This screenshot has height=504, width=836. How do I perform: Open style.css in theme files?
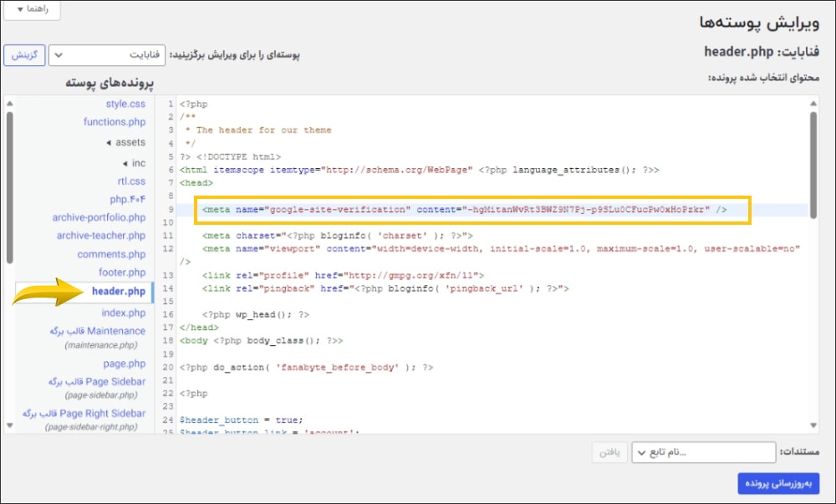[x=125, y=104]
